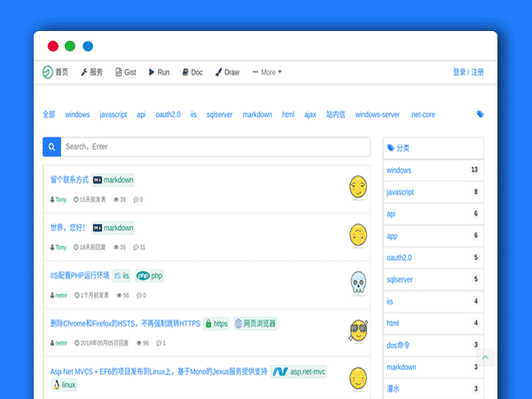Click the tags icon right of .net-core
Image resolution: width=532 pixels, height=399 pixels.
(480, 114)
